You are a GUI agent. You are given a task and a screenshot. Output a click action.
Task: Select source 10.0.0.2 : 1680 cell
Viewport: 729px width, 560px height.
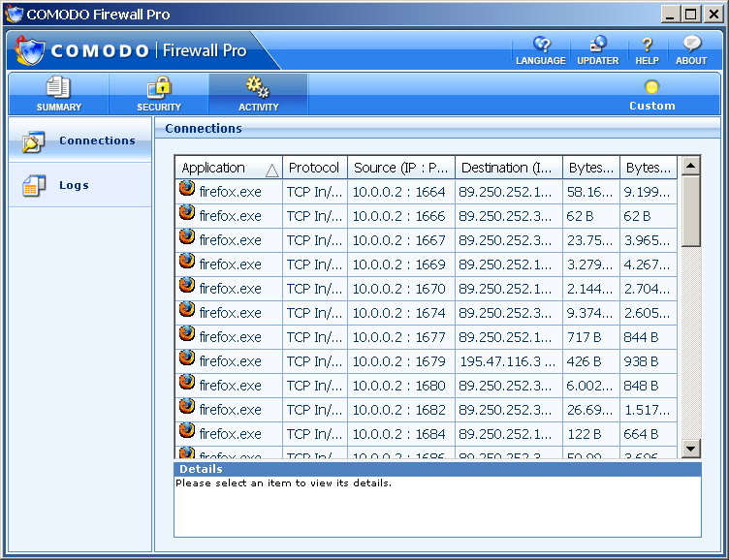click(x=401, y=386)
